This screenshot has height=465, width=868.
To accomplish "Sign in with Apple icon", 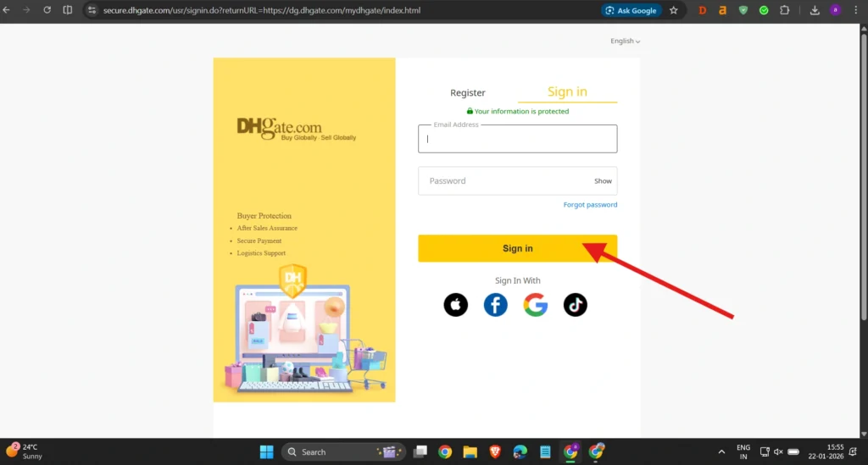I will (x=455, y=305).
